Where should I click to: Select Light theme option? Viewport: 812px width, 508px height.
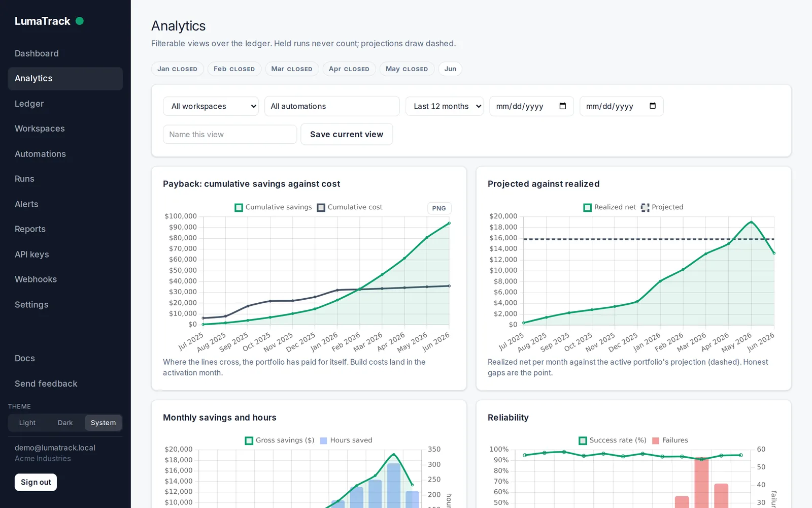click(27, 423)
